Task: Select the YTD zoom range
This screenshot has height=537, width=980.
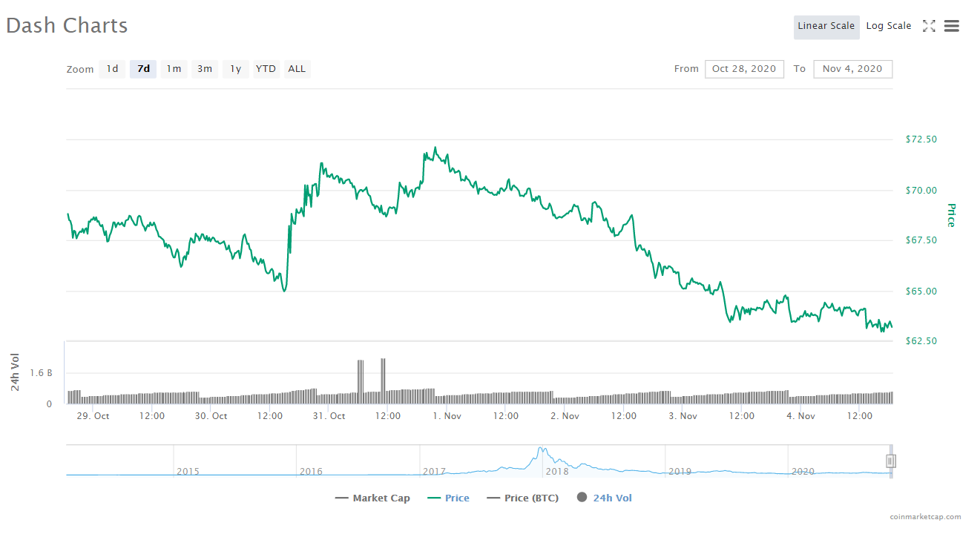Action: coord(266,69)
